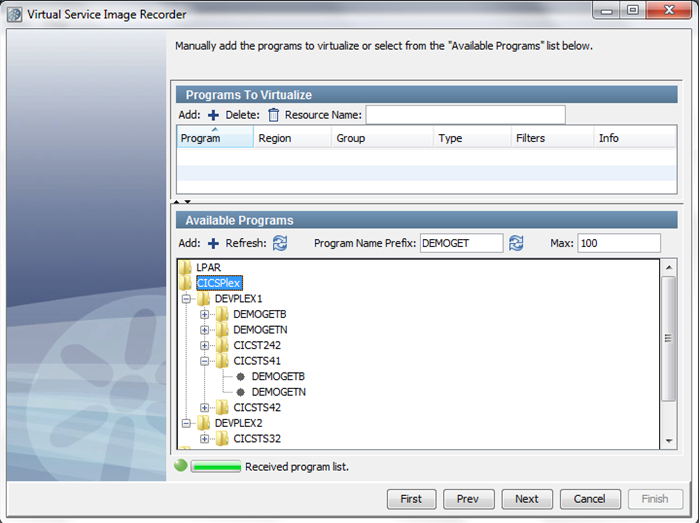Sort by Group column header
This screenshot has width=700, height=523.
382,137
